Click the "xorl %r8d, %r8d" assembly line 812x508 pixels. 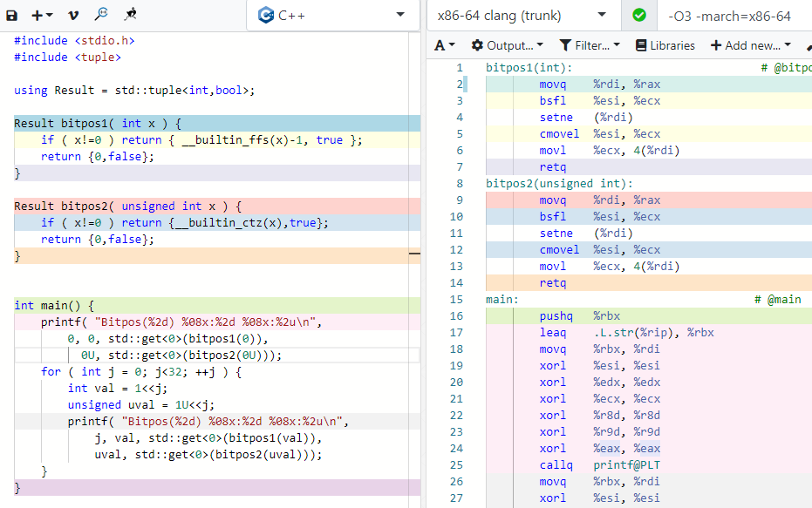pyautogui.click(x=600, y=416)
